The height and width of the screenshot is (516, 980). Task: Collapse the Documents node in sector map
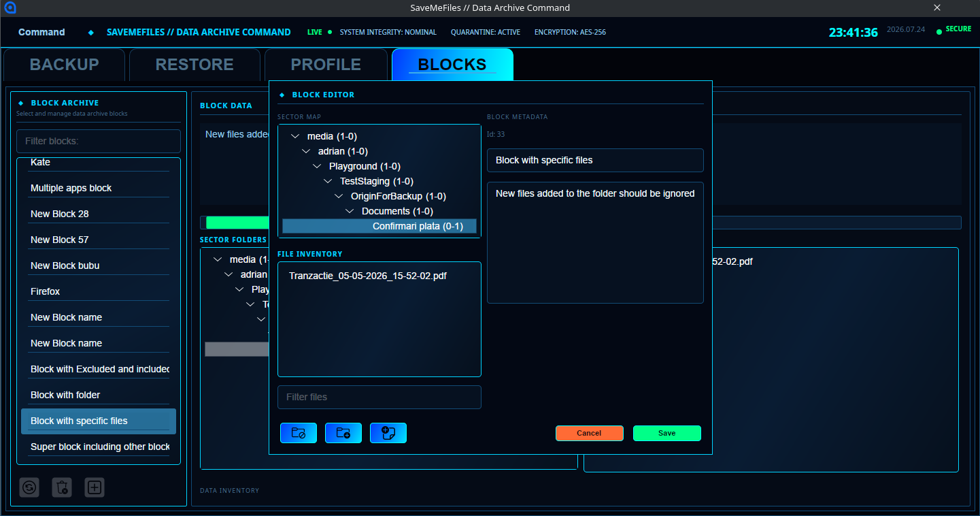pos(350,212)
